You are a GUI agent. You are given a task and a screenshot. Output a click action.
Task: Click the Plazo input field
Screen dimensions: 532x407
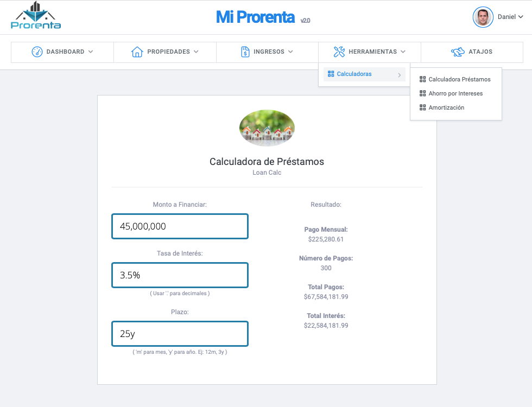tap(180, 334)
